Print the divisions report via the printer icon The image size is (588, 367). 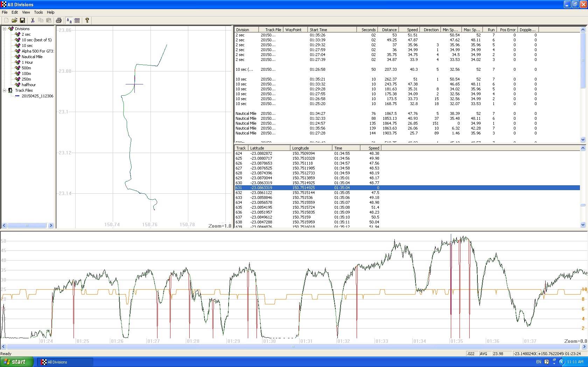[x=59, y=20]
